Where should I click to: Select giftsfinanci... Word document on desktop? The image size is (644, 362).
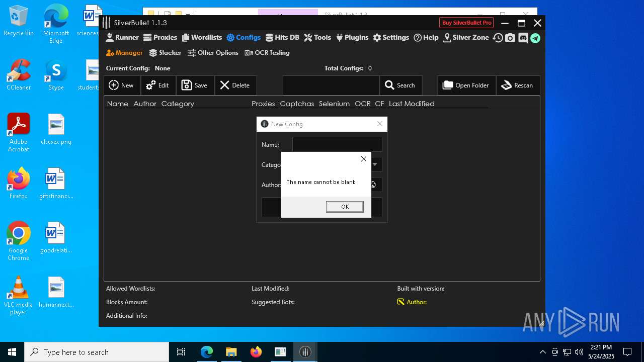[56, 184]
